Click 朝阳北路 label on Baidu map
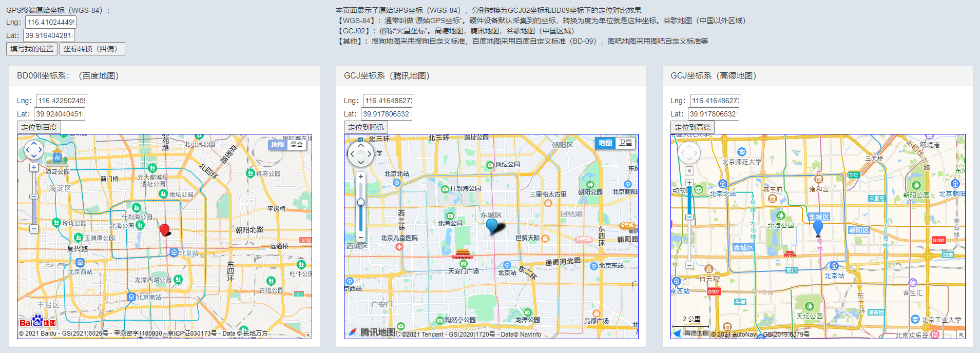Image resolution: width=980 pixels, height=353 pixels. tap(249, 229)
